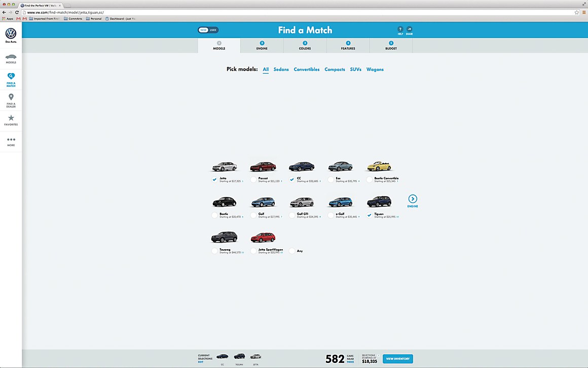Check the Touareg model checkbox
This screenshot has width=588, height=368.
pyautogui.click(x=214, y=251)
